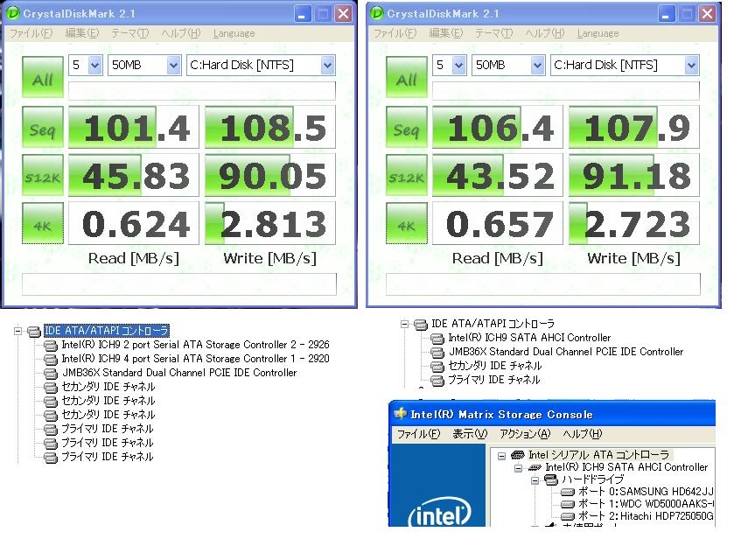Screen dimensions: 755x560
Task: Click icon beside ICH9 4 port controller
Action: pos(51,360)
